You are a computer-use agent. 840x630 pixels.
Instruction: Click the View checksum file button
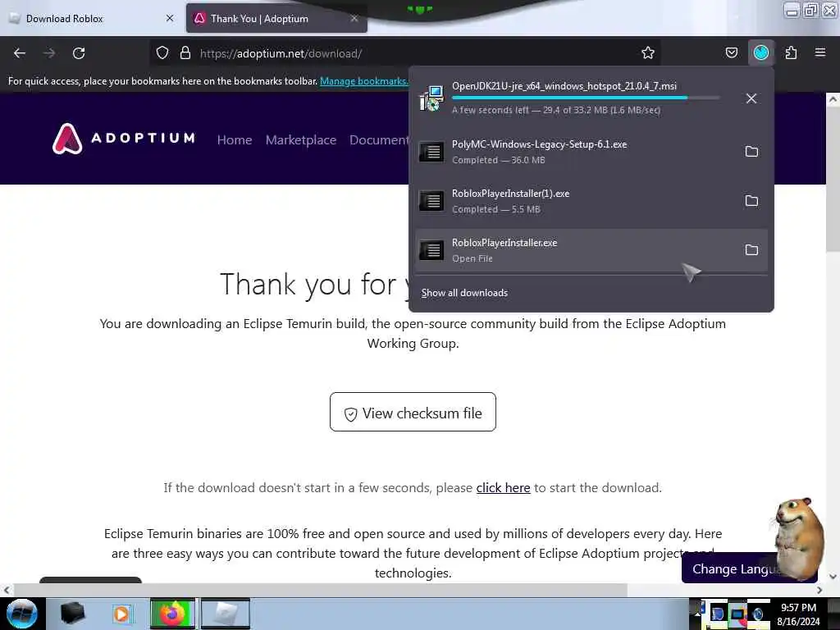click(x=413, y=412)
